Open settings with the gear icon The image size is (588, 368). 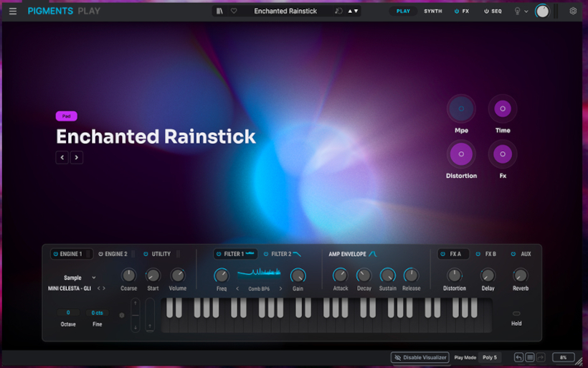(x=573, y=11)
